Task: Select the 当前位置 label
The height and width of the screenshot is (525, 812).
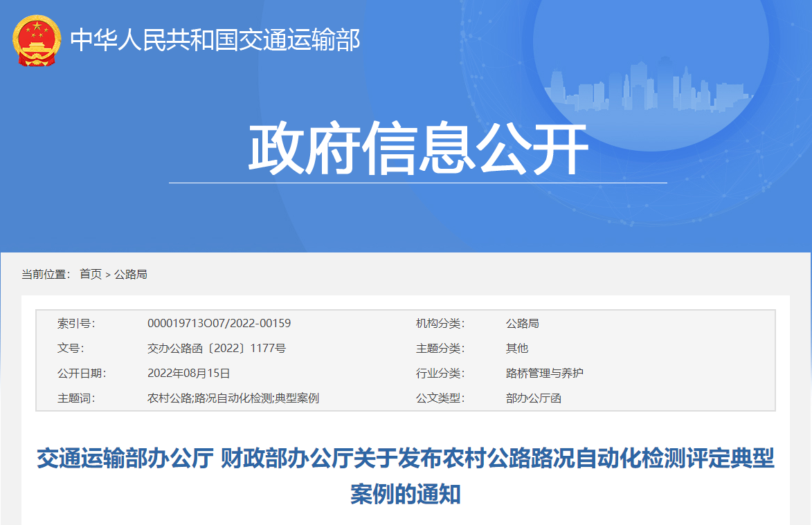Action: (46, 274)
